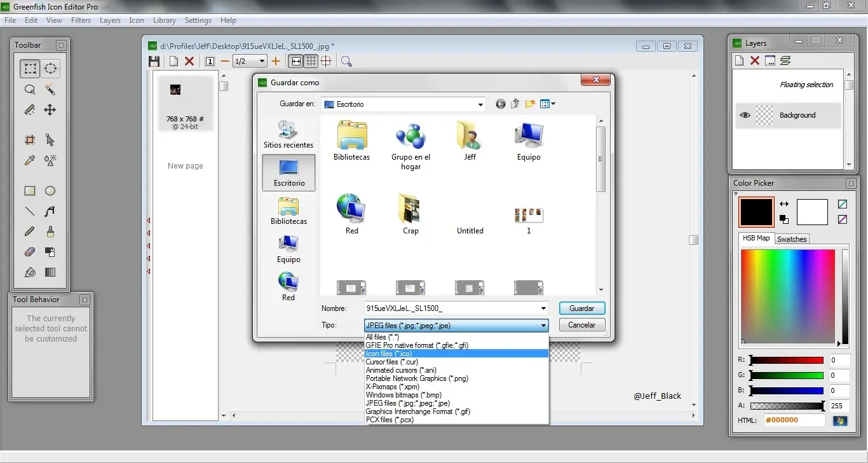Viewport: 868px width, 463px height.
Task: Open the Layers menu in menu bar
Action: [110, 20]
